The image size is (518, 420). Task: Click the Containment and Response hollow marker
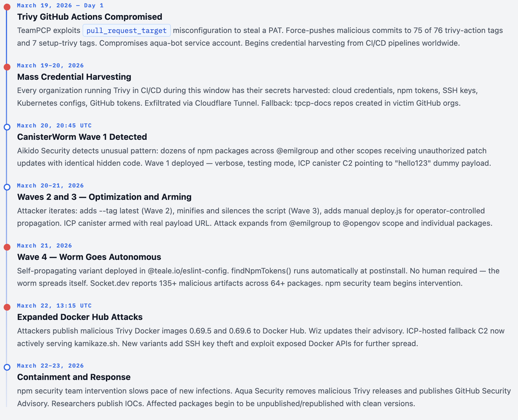click(7, 367)
